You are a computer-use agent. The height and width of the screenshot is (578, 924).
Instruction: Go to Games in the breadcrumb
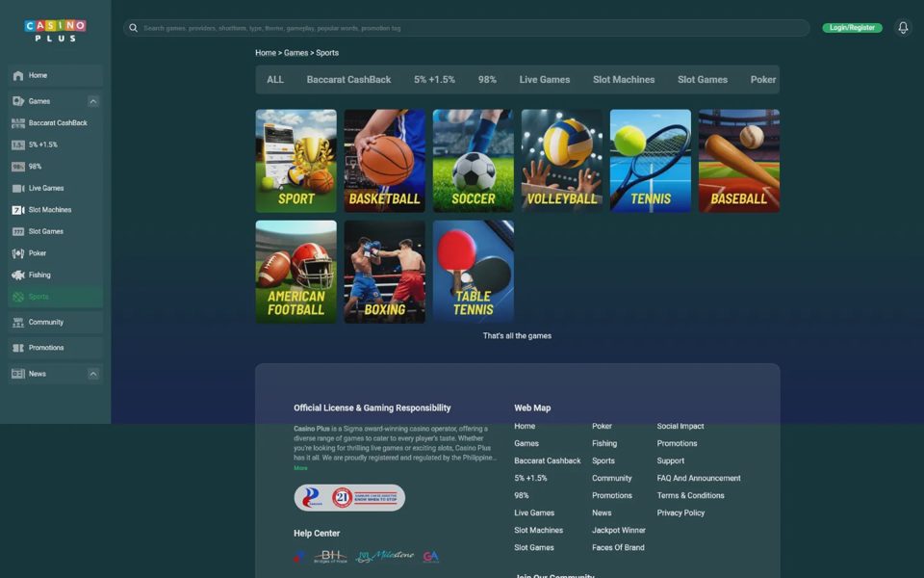pyautogui.click(x=295, y=52)
